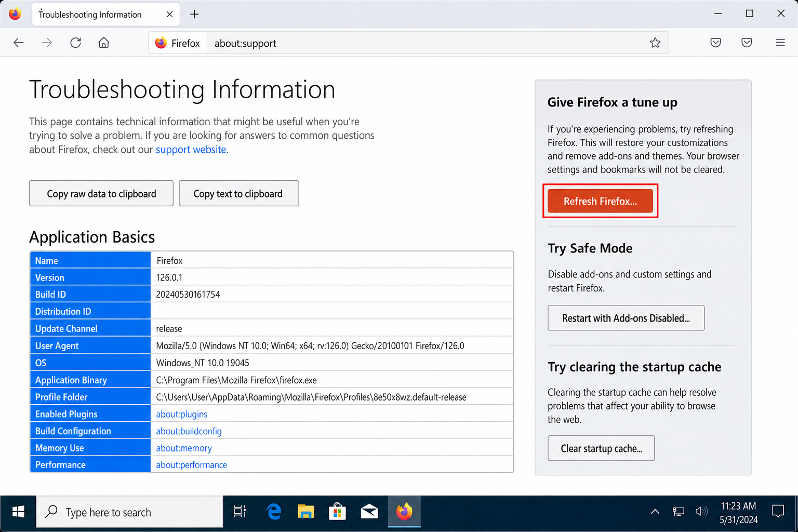Screen dimensions: 798x532
Task: Click the forward navigation arrow
Action: (47, 43)
